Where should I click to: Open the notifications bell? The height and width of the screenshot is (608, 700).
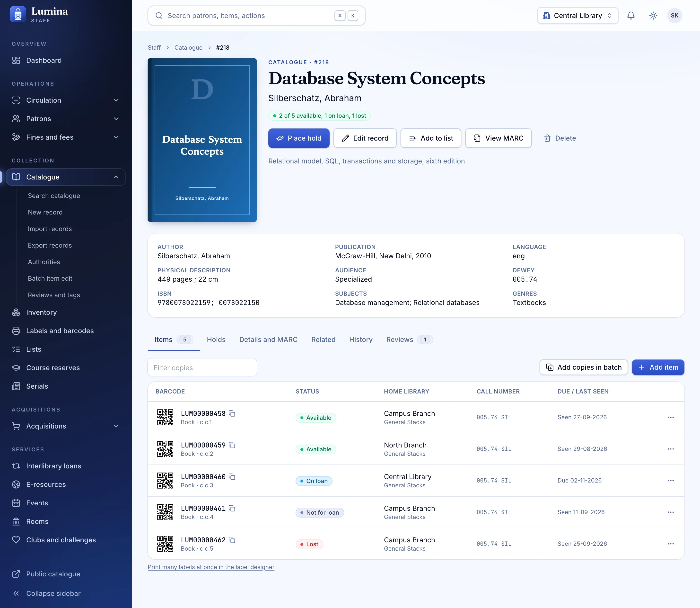point(631,16)
